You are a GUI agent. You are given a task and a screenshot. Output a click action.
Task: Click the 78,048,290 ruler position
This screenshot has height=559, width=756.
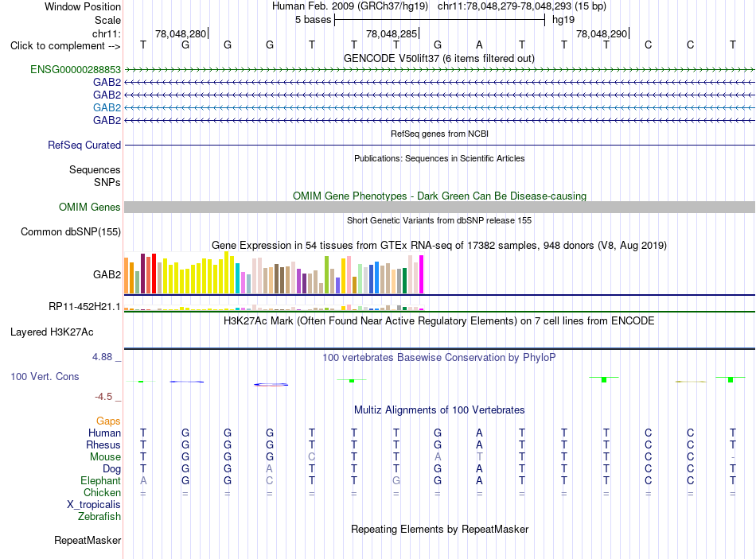click(x=602, y=33)
